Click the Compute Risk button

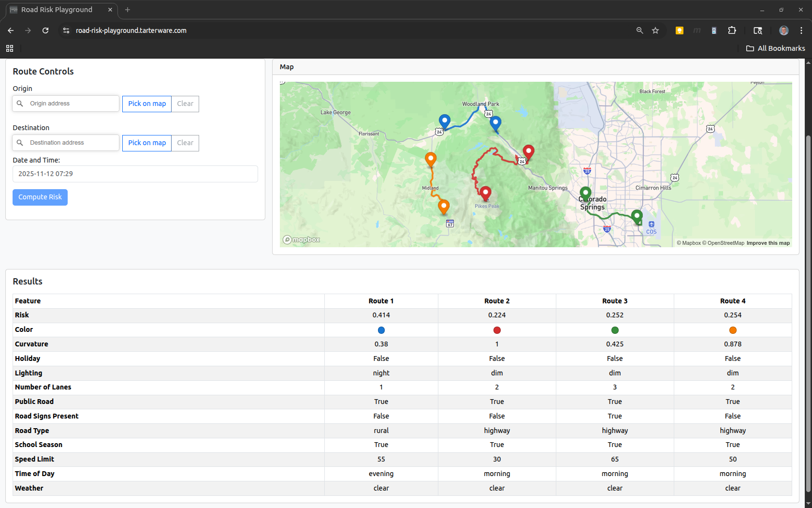(40, 197)
